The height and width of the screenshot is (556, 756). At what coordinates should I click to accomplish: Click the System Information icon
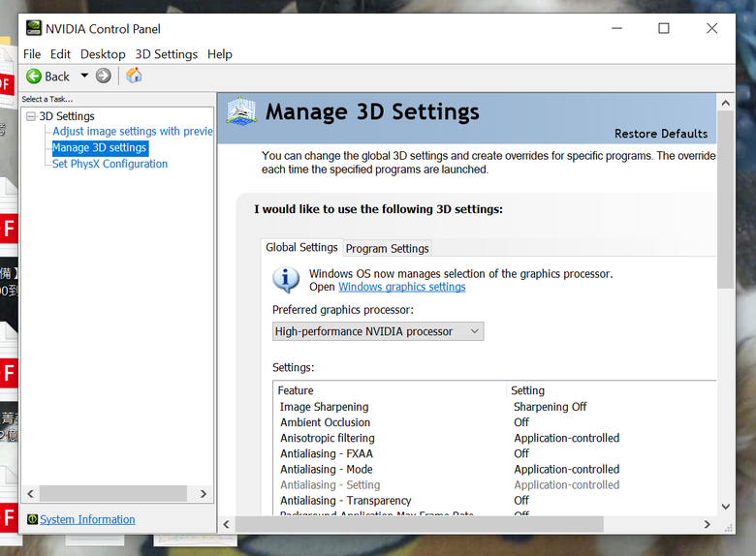click(32, 519)
